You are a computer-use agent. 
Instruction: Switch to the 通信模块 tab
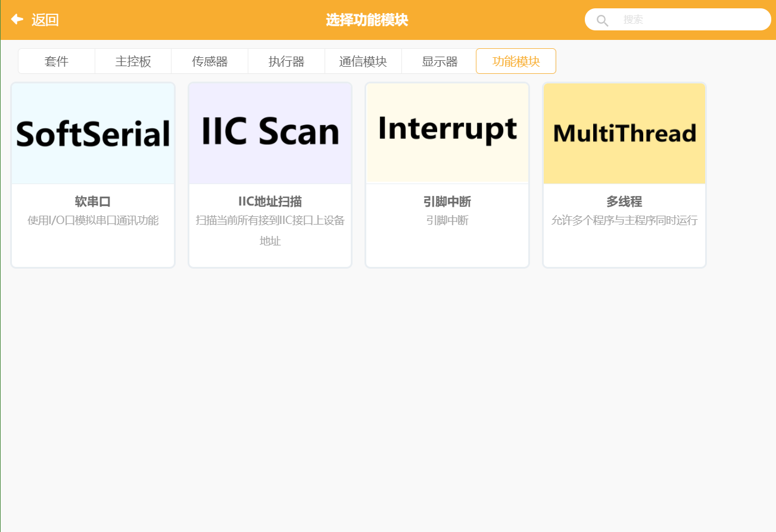363,61
